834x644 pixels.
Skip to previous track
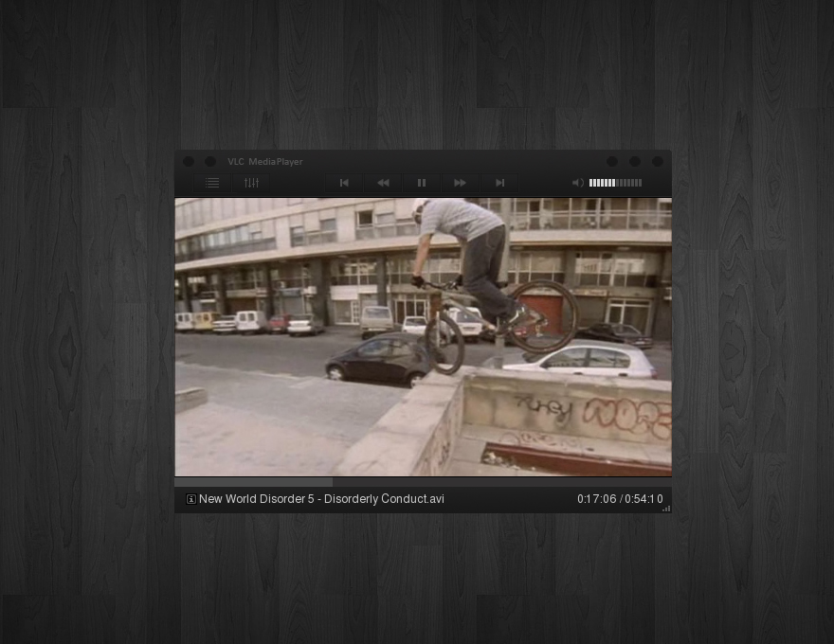[x=344, y=183]
